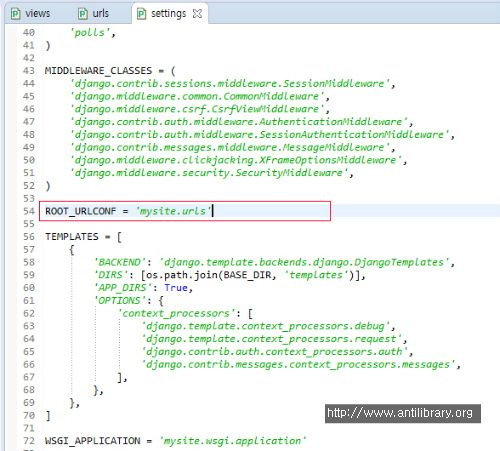500x451 pixels.
Task: Click the 'context_processors' key
Action: click(177, 313)
